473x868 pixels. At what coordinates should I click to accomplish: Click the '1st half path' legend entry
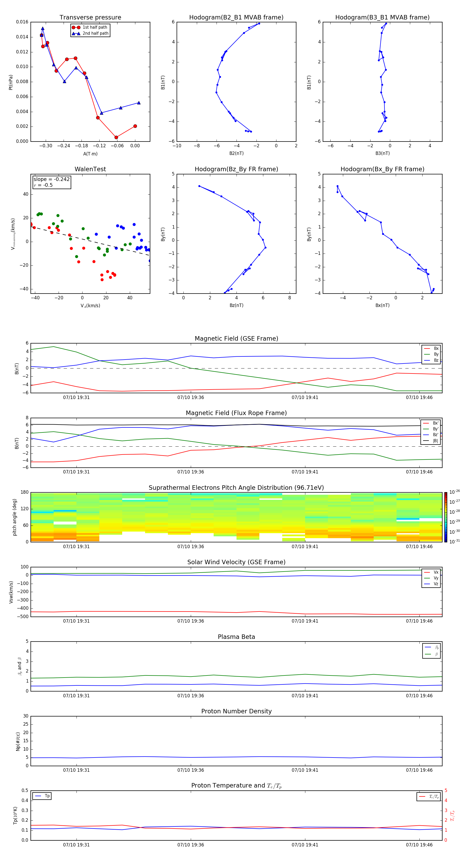pos(90,27)
